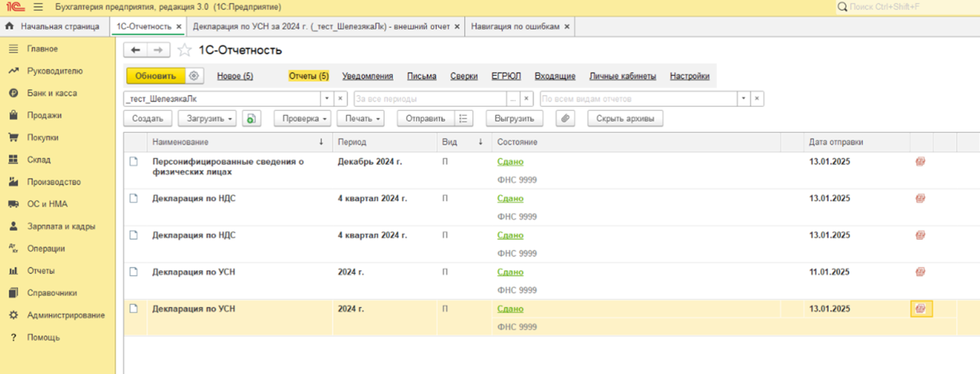
Task: Open Банк и касса section in the sidebar
Action: [52, 93]
